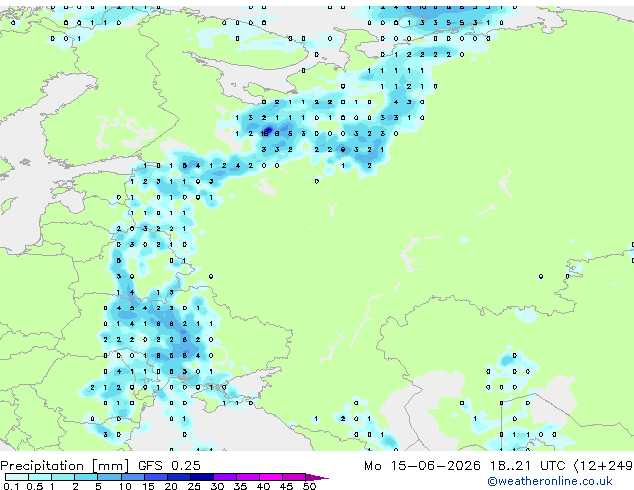Click the 'Mo 15-06-2026' date text
Image resolution: width=634 pixels, height=490 pixels.
coord(422,466)
